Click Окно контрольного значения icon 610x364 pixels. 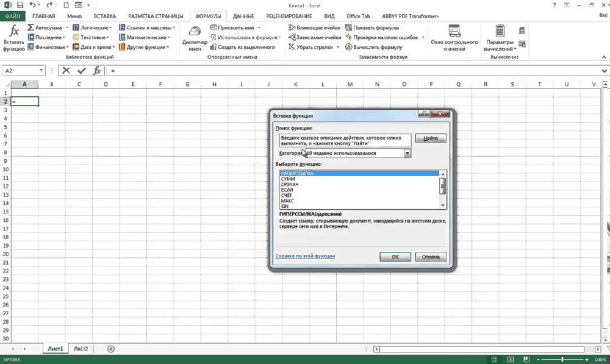(x=454, y=32)
